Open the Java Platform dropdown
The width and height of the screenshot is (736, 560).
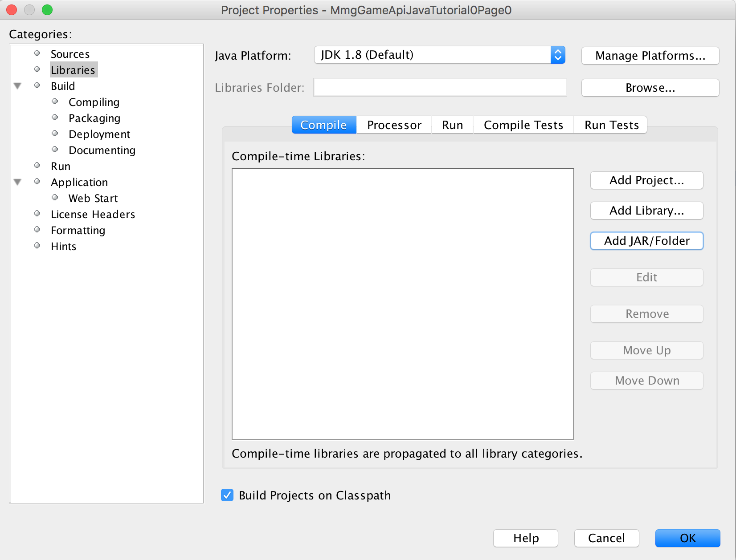pyautogui.click(x=439, y=55)
